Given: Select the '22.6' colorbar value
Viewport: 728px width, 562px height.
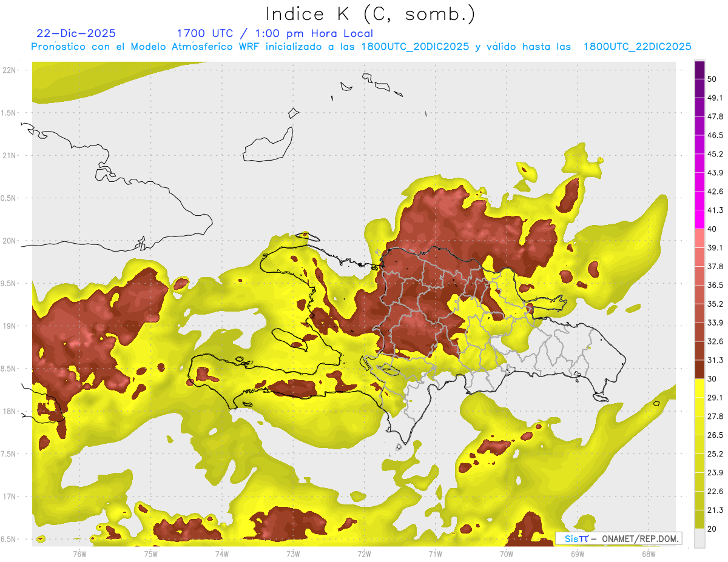Looking at the screenshot, I should click(715, 491).
